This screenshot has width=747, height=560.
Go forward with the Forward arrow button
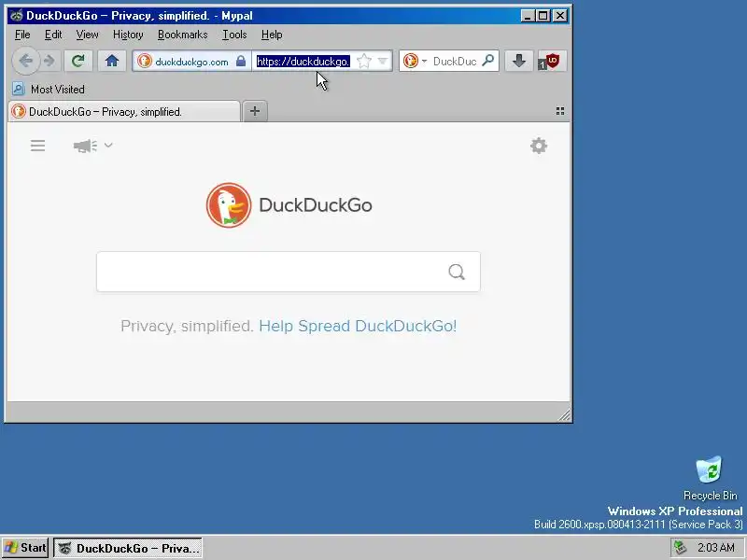pos(49,61)
